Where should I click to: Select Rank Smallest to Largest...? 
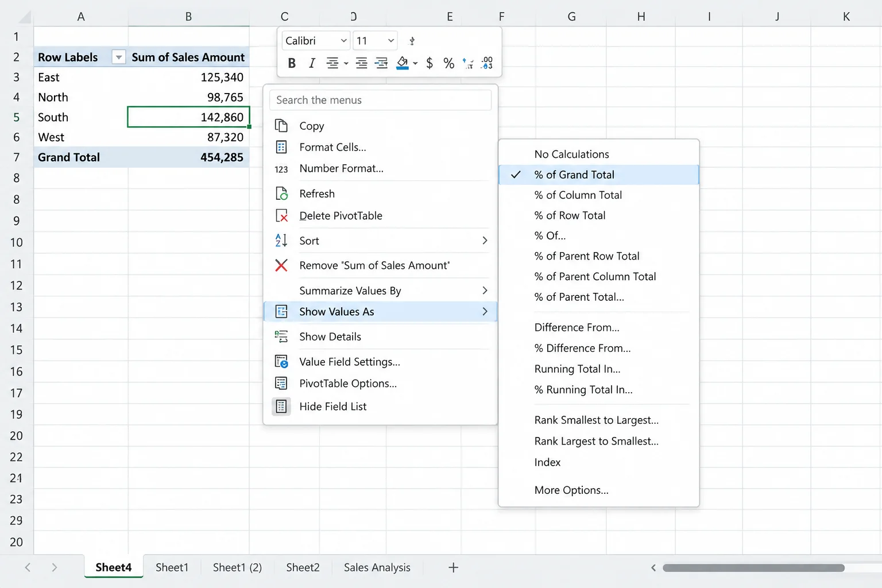pos(596,420)
